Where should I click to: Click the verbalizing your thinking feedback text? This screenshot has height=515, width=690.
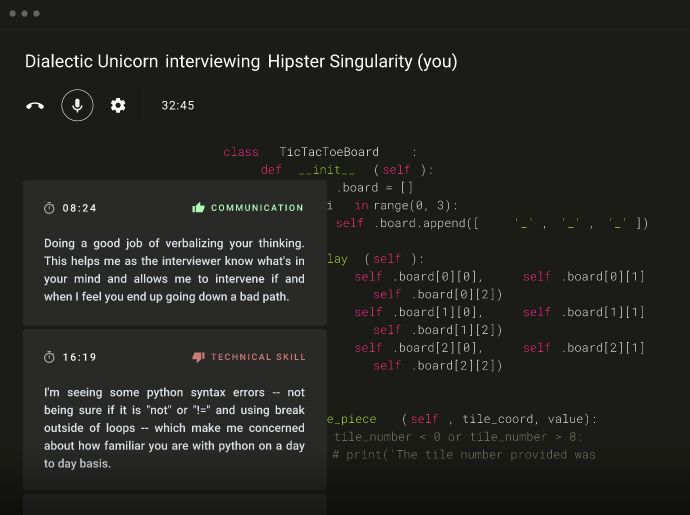[174, 270]
